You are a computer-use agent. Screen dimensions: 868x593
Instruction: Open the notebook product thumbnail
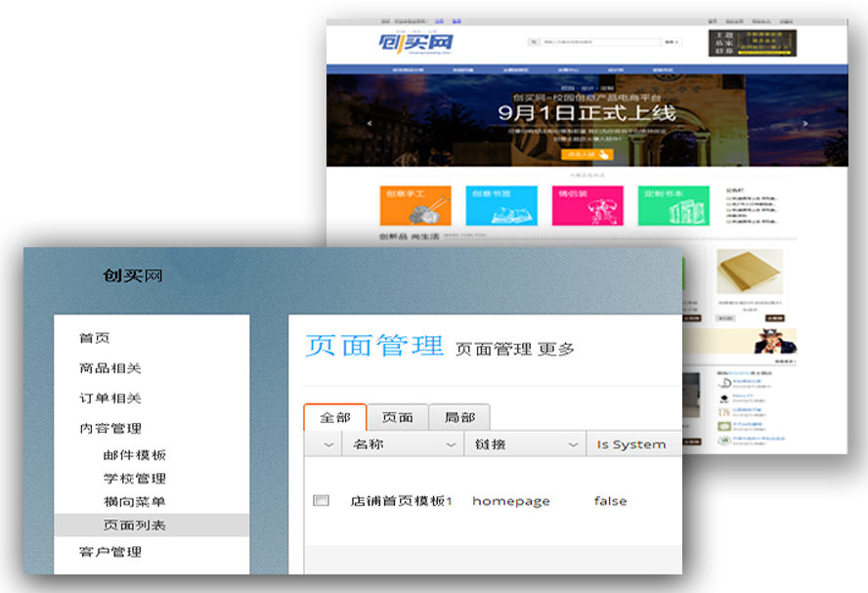(x=750, y=276)
